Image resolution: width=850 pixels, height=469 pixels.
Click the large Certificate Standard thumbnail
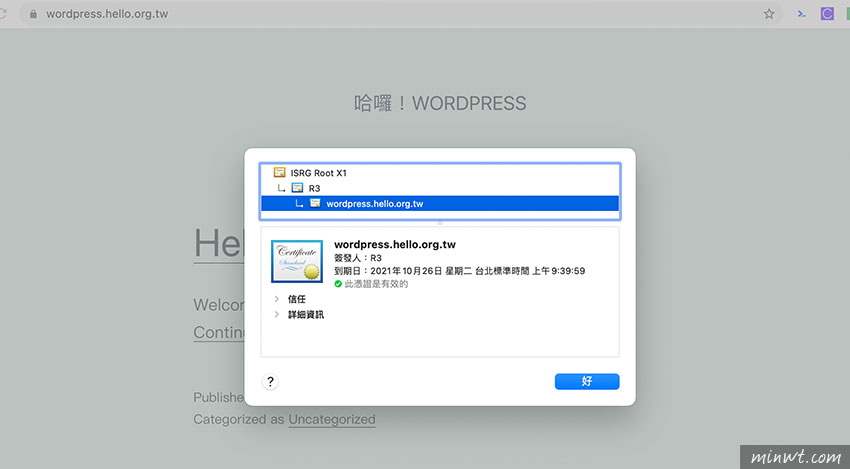(297, 261)
